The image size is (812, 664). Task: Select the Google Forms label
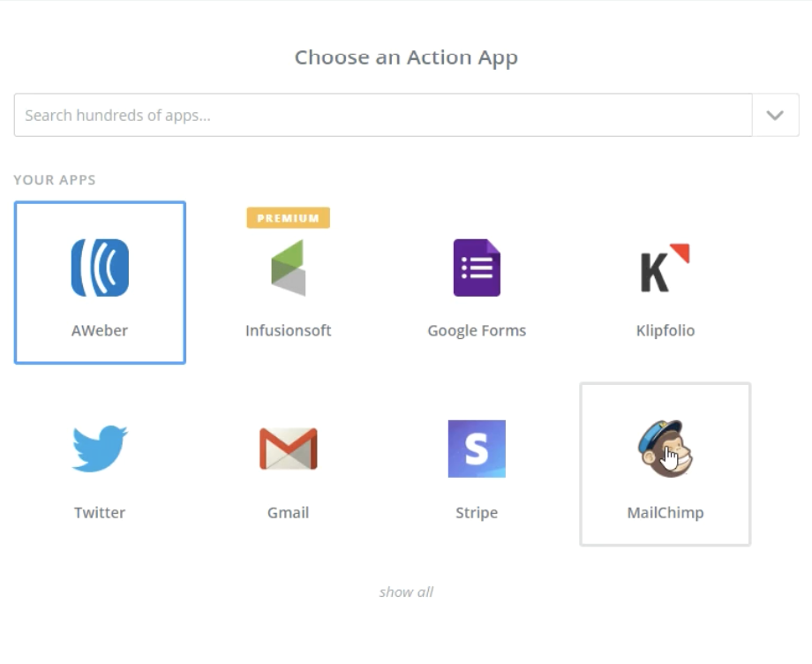click(x=477, y=330)
